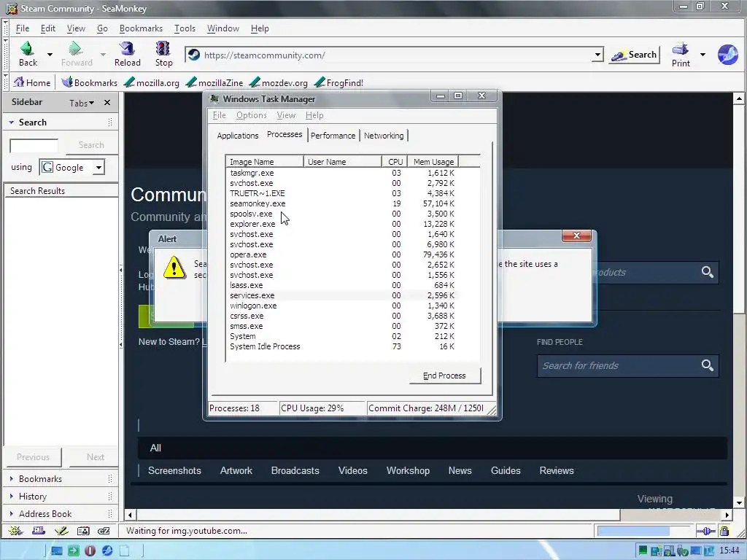Open Mail & Newsgroups from status bar
Screen dimensions: 747x560
pos(38,531)
